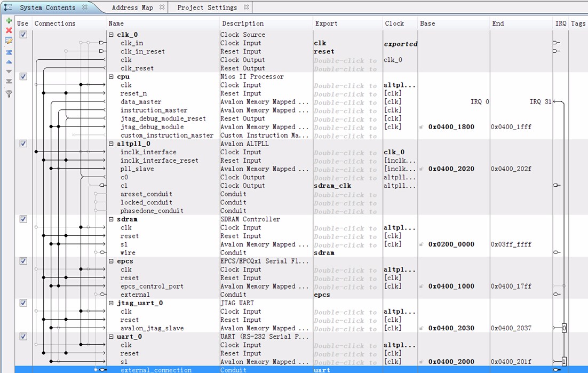Uncheck the Use checkbox for cpu
This screenshot has height=373, width=588.
pos(23,76)
